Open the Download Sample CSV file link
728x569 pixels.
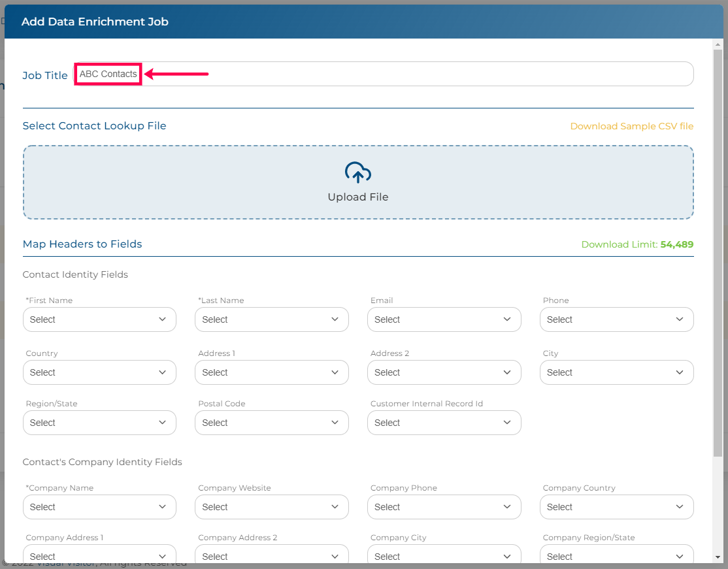point(631,126)
